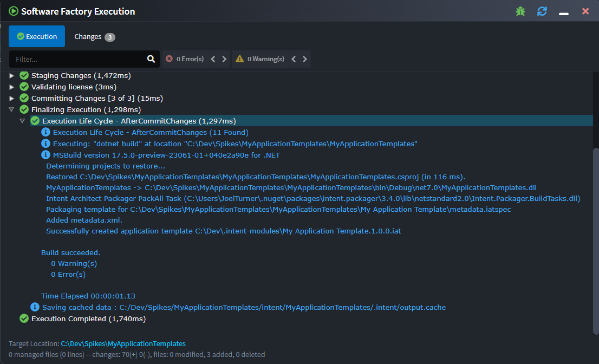Go to previous warning arrow
The width and height of the screenshot is (599, 364).
[294, 59]
